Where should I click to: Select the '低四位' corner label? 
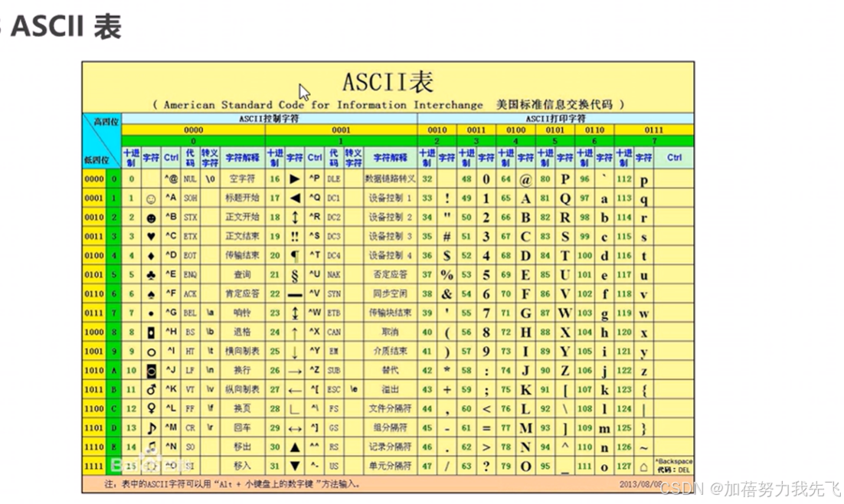96,160
